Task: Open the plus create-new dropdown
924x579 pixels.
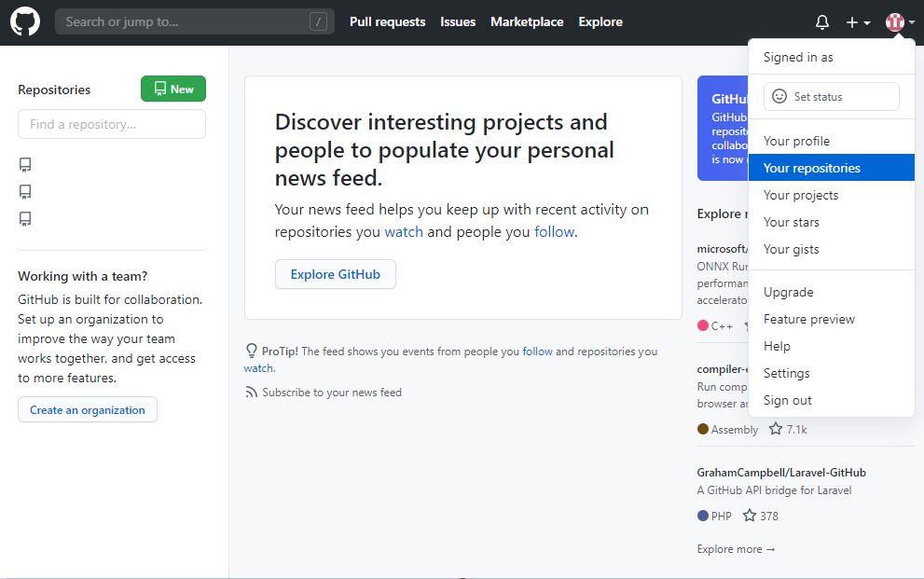Action: tap(858, 22)
